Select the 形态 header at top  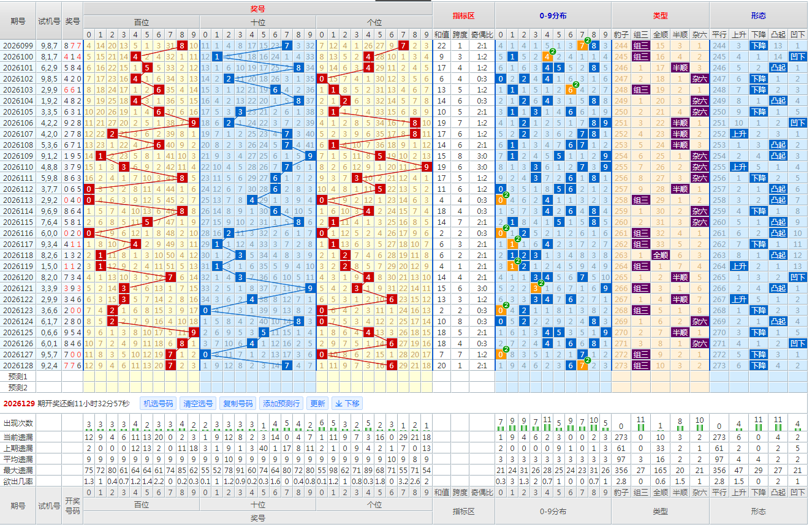(x=759, y=15)
